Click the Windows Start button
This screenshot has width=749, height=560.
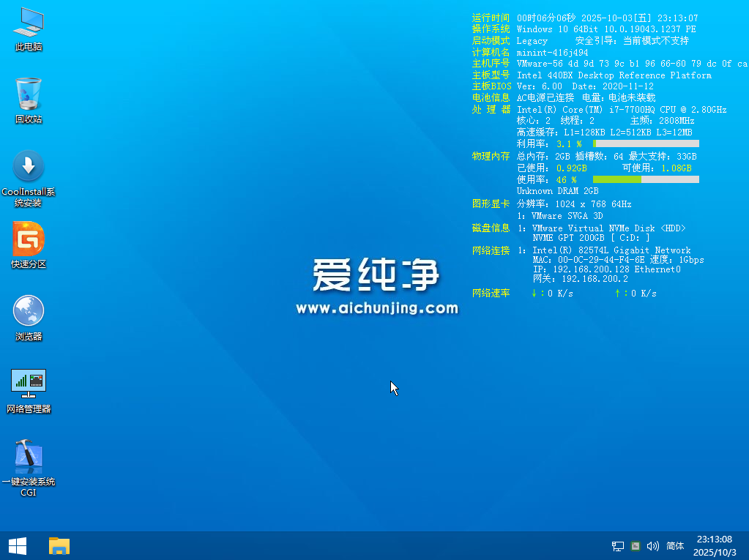pyautogui.click(x=17, y=545)
